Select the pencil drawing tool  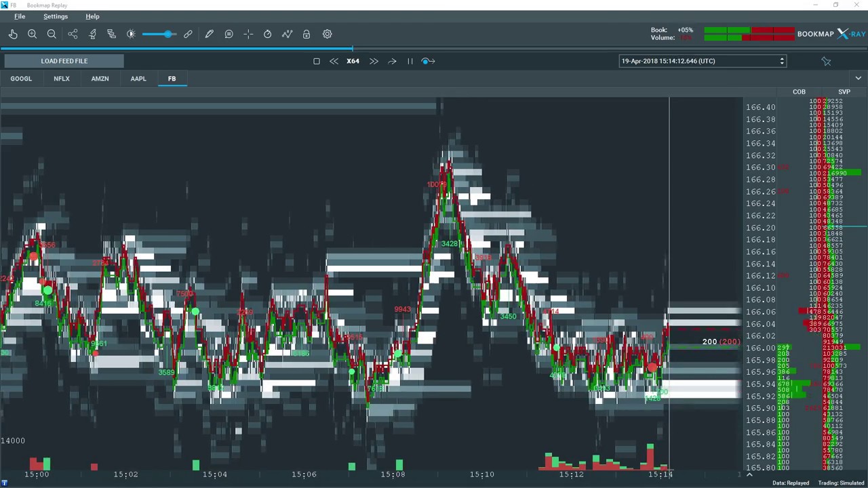point(209,34)
